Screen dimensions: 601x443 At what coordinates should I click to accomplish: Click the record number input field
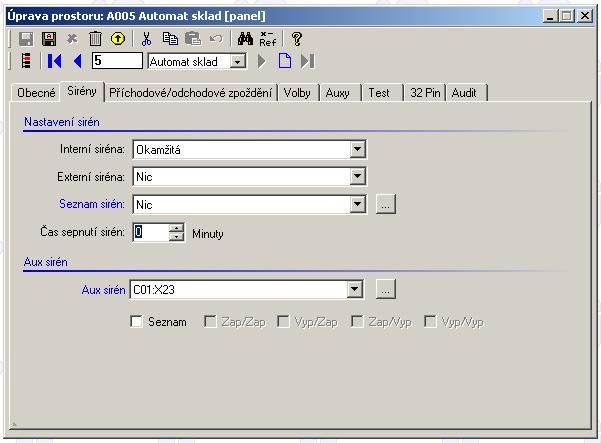(117, 61)
